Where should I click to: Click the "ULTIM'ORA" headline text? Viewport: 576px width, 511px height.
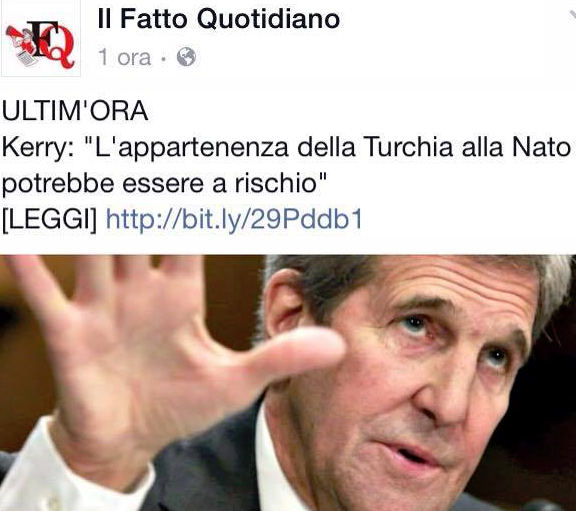click(x=75, y=111)
